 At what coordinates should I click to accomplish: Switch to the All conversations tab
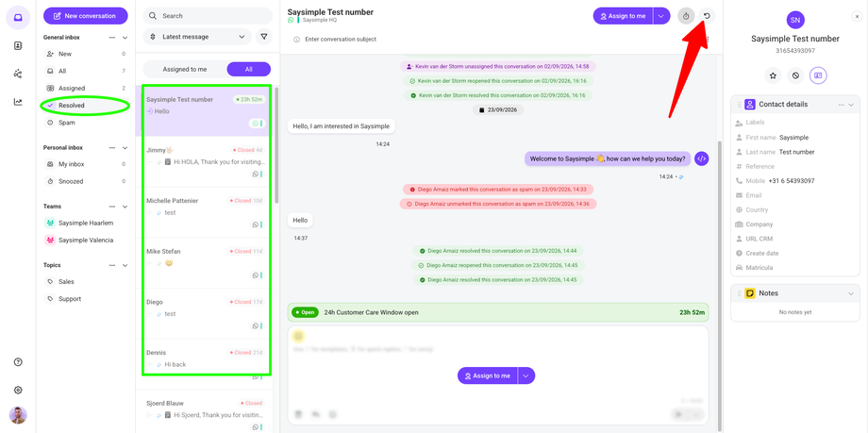(x=248, y=69)
